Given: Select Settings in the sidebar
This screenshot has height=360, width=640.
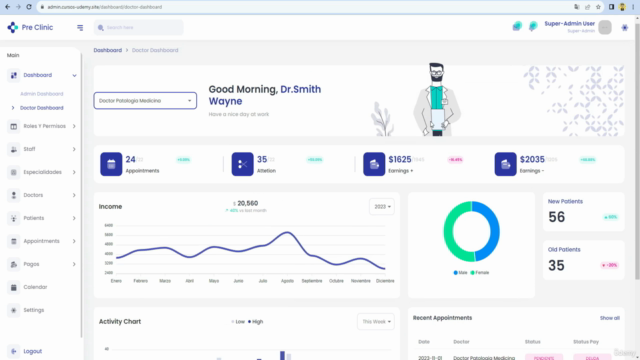Looking at the screenshot, I should (33, 310).
